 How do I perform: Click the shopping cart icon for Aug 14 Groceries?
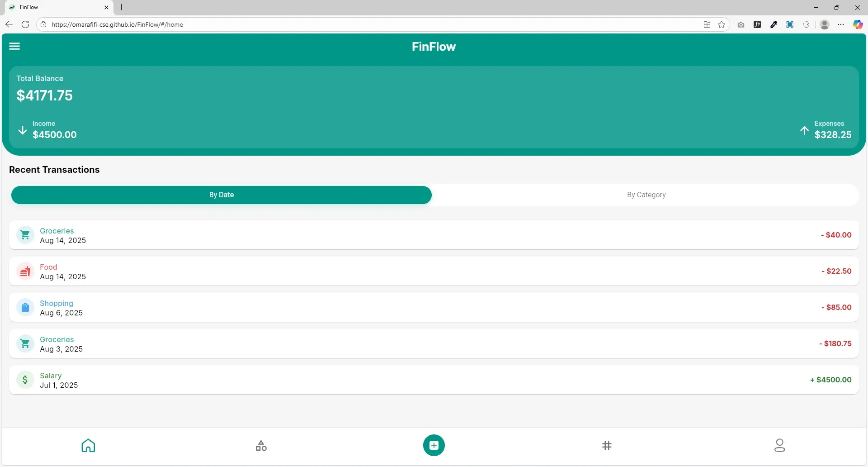tap(25, 235)
